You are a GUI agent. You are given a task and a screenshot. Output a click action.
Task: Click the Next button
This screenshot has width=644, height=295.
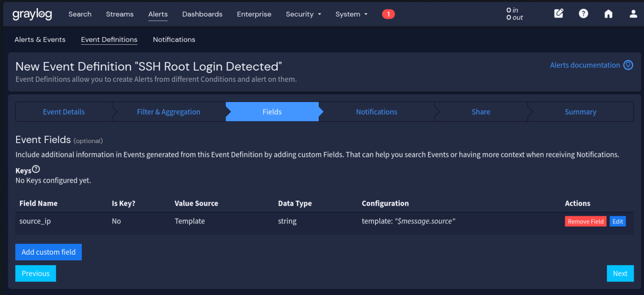pyautogui.click(x=620, y=274)
